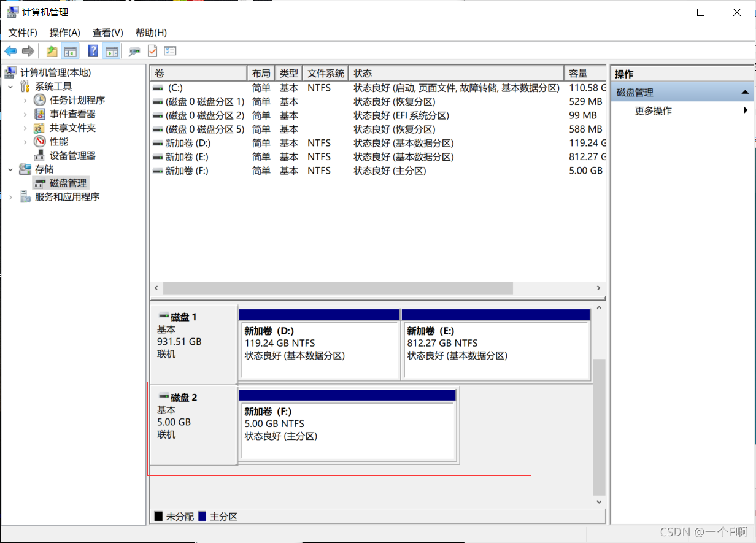Viewport: 756px width, 543px height.
Task: Click the blue Help question-mark toolbar icon
Action: pyautogui.click(x=93, y=51)
